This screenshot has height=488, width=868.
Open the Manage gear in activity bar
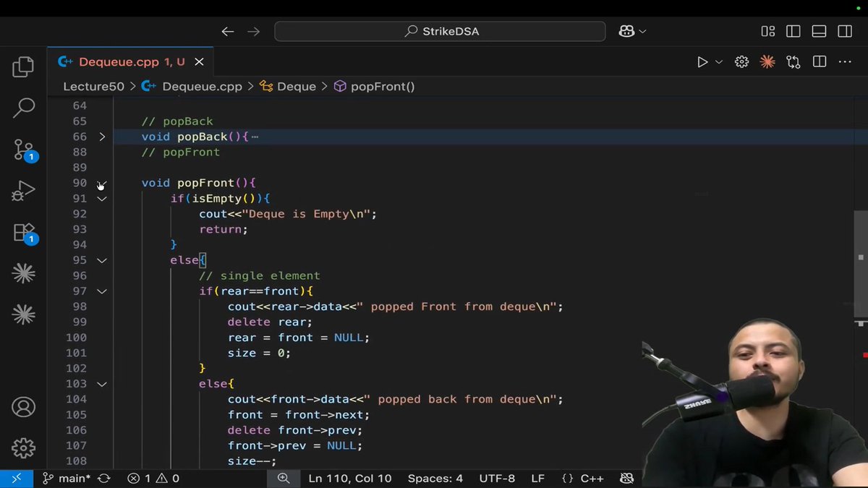[x=23, y=448]
